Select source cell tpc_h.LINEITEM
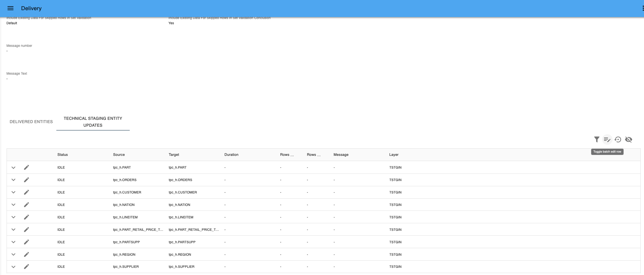644x275 pixels. [125, 217]
